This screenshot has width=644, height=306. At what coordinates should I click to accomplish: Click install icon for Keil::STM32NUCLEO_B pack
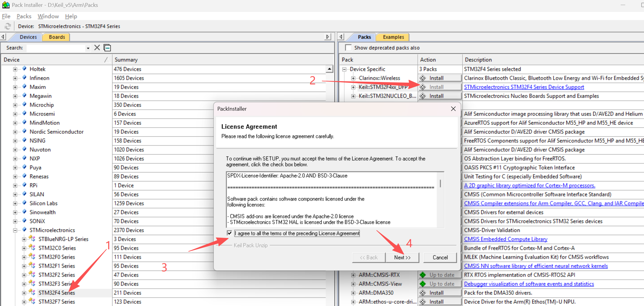(x=423, y=96)
